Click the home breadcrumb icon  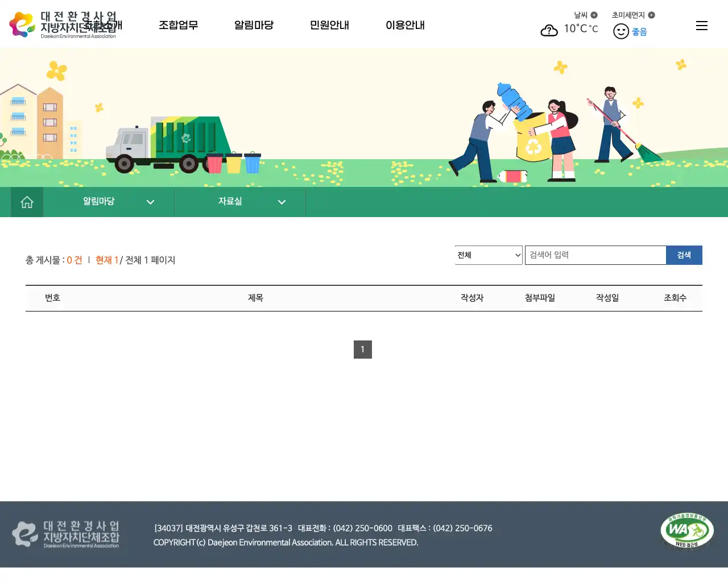(x=27, y=201)
